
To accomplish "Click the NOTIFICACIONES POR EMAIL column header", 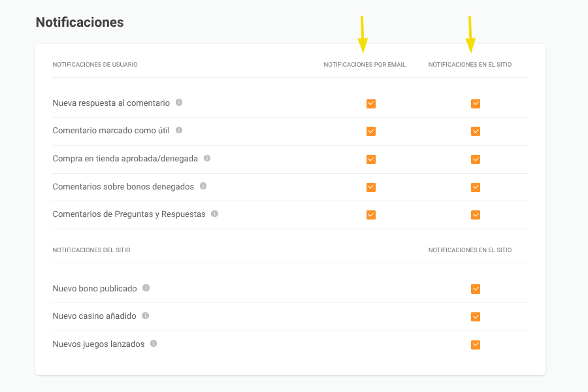I will click(x=364, y=64).
